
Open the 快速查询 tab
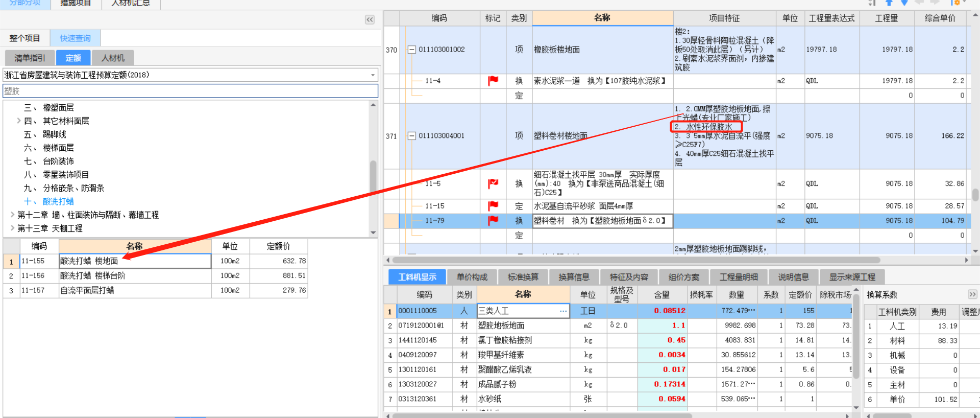click(75, 38)
